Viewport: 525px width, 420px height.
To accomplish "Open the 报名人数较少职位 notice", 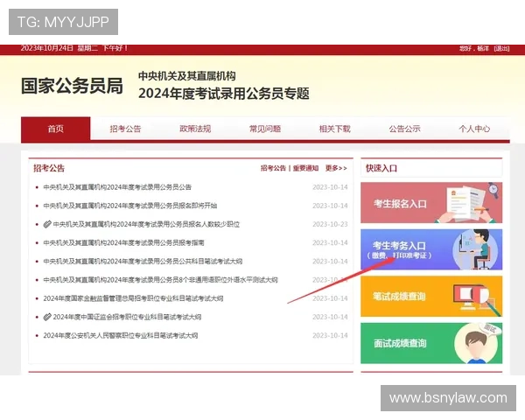I will point(146,224).
